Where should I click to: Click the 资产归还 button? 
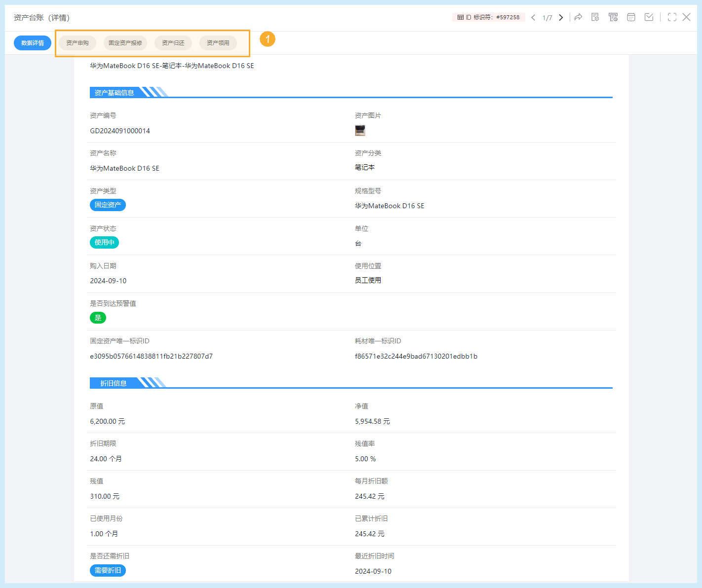pyautogui.click(x=173, y=43)
